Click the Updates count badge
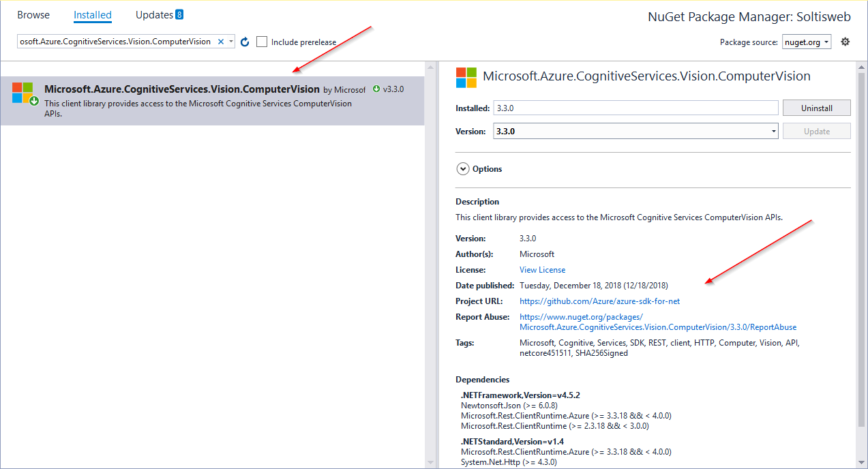 tap(179, 14)
